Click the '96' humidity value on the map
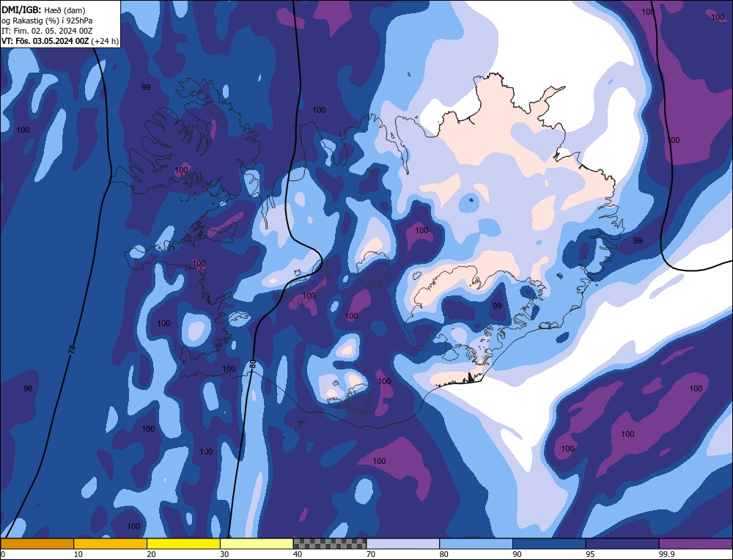 point(28,388)
